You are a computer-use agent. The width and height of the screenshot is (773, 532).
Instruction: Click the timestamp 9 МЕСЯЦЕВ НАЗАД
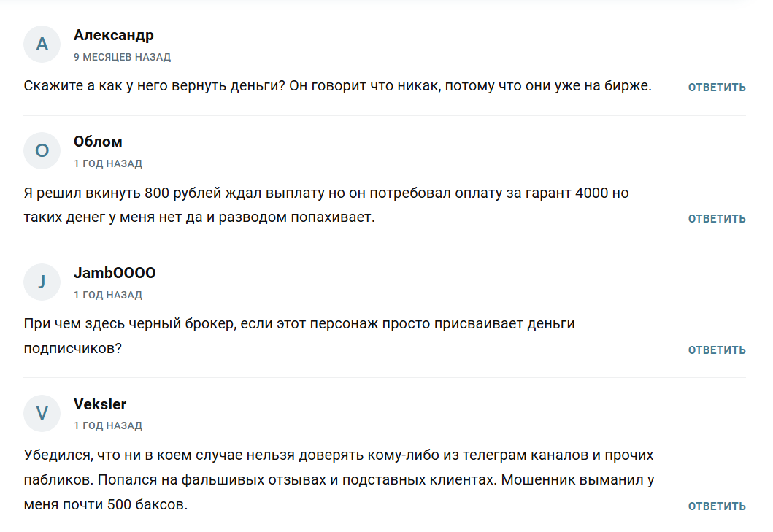click(121, 57)
